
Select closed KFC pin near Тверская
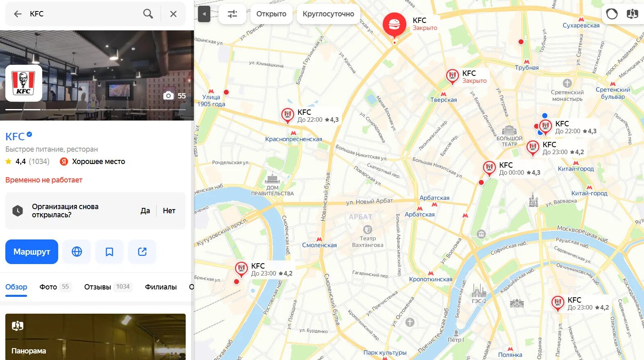pos(452,76)
